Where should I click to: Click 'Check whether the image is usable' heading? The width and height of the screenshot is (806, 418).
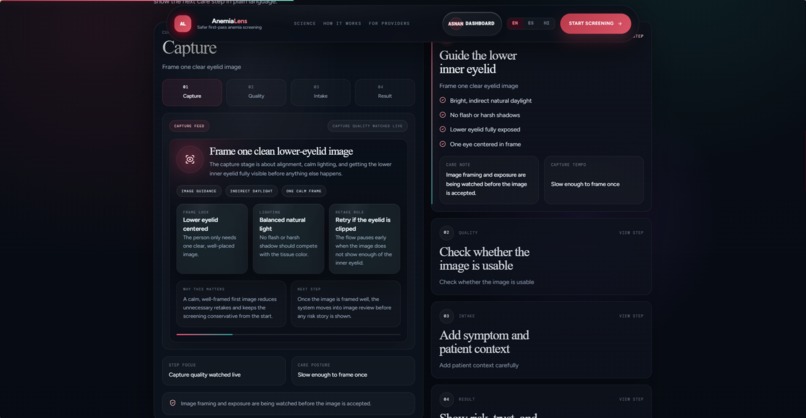(x=484, y=259)
